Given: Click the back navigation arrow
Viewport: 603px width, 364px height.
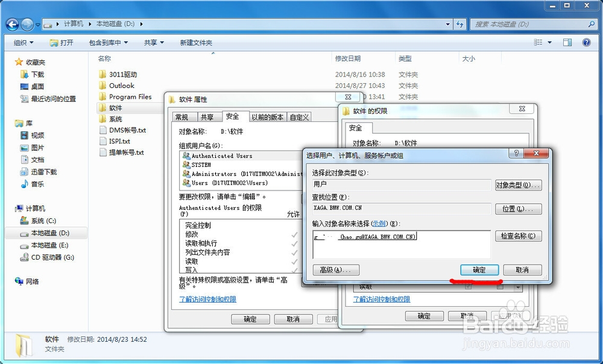Looking at the screenshot, I should pos(13,24).
